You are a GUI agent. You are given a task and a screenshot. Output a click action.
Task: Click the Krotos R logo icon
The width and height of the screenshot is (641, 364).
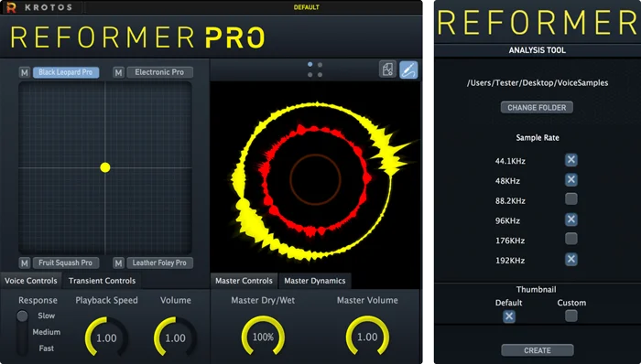[x=11, y=7]
